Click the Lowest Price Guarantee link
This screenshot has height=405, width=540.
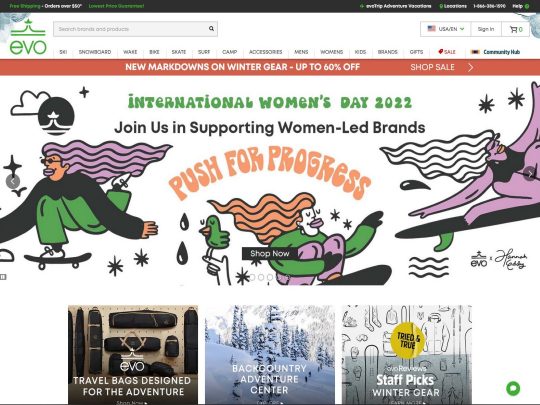tap(116, 6)
